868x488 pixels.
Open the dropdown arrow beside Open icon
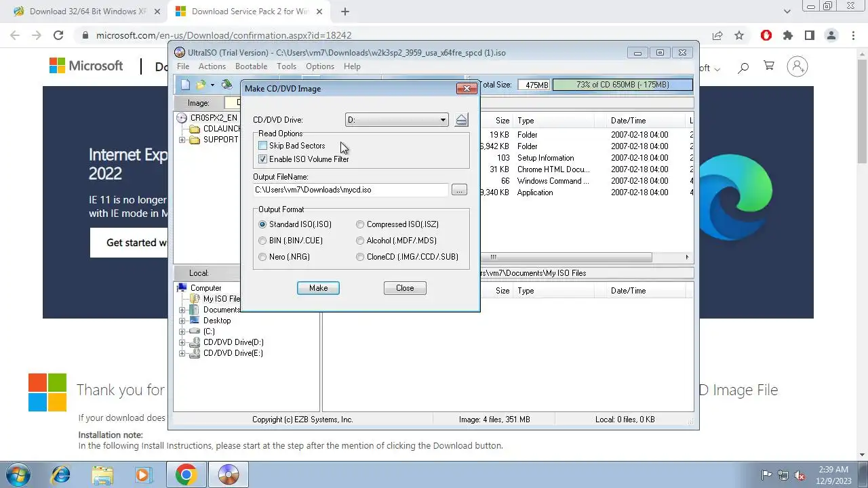(x=212, y=85)
